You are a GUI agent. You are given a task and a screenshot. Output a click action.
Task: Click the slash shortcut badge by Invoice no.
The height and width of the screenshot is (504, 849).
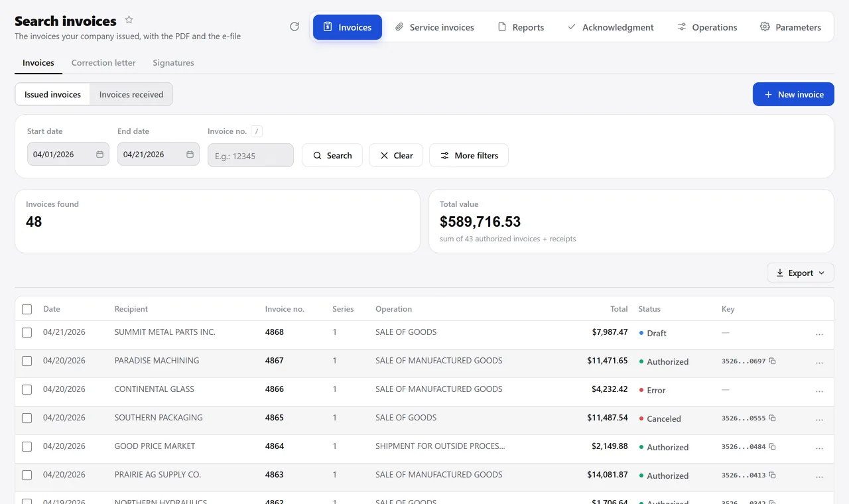click(x=257, y=131)
